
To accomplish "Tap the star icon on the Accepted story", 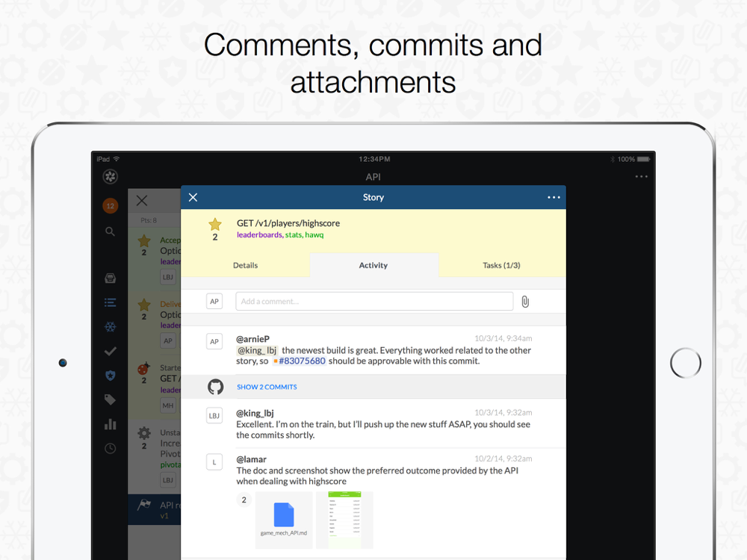I will coord(144,240).
